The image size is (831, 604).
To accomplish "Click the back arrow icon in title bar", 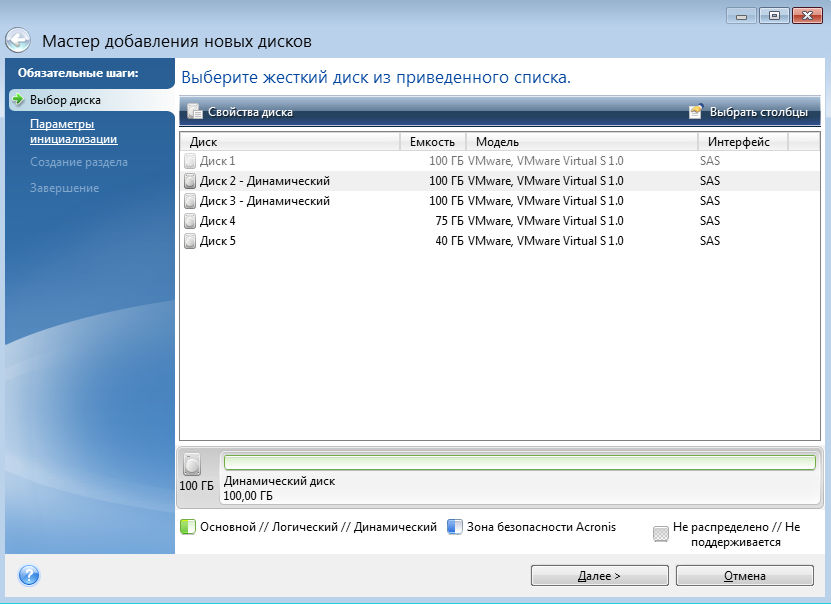I will [x=18, y=41].
